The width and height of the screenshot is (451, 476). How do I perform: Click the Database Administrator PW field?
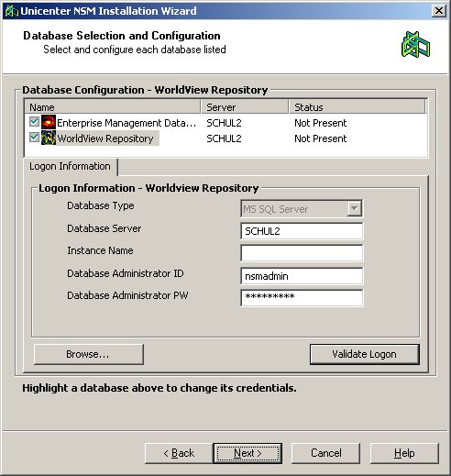point(302,298)
